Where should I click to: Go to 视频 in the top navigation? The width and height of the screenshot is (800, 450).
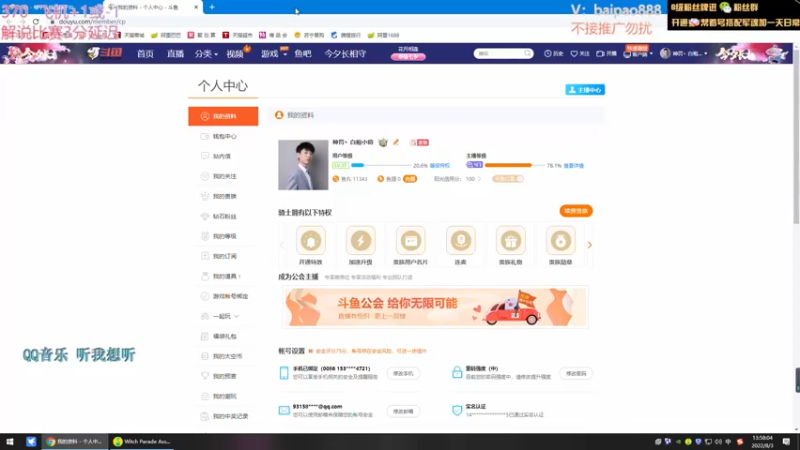point(235,54)
